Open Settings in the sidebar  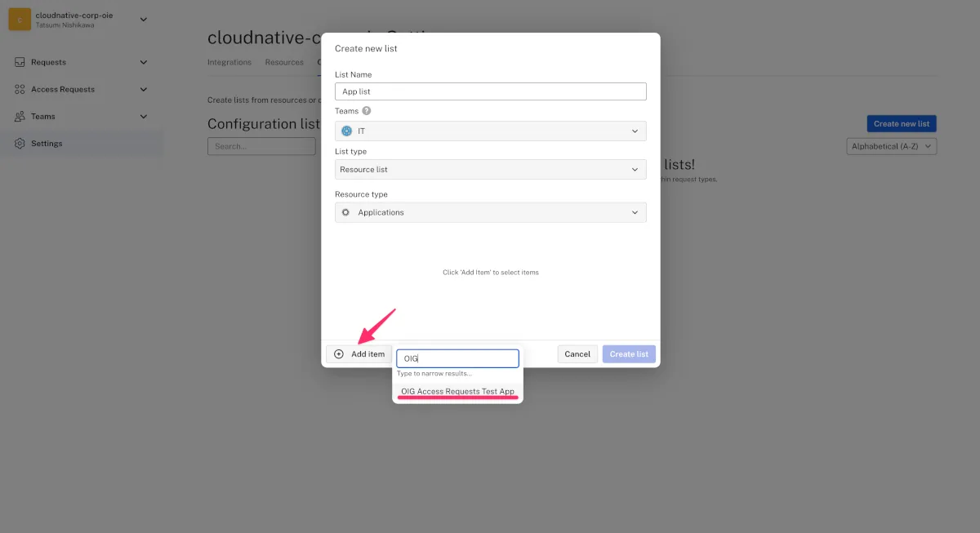pos(82,144)
